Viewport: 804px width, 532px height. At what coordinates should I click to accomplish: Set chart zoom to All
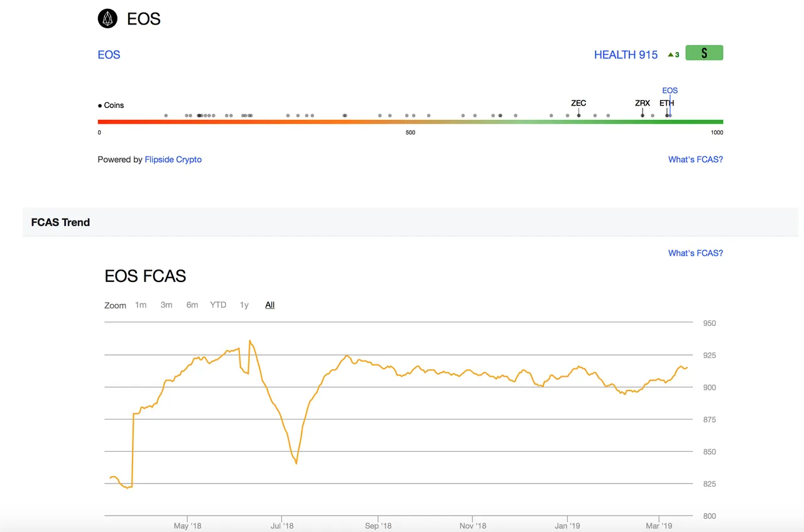coord(270,305)
